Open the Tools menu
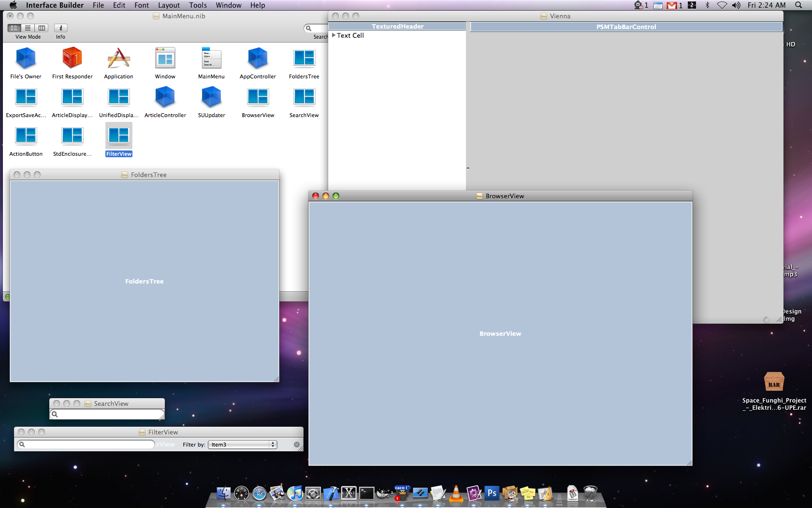The image size is (812, 508). pos(198,5)
